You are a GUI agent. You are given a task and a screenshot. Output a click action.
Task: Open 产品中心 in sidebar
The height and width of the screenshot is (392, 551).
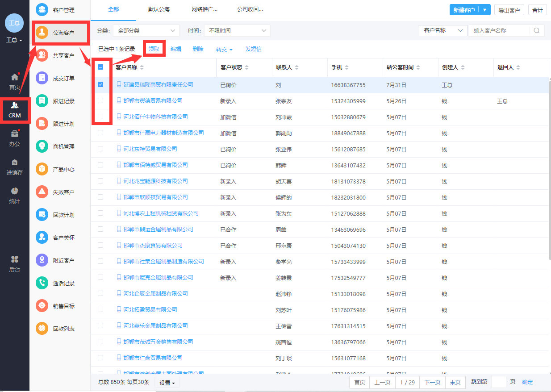click(60, 169)
